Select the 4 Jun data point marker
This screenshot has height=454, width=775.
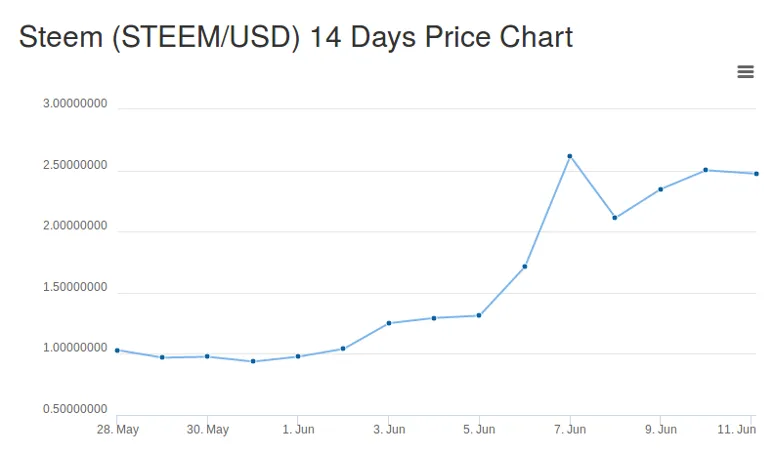pyautogui.click(x=434, y=318)
